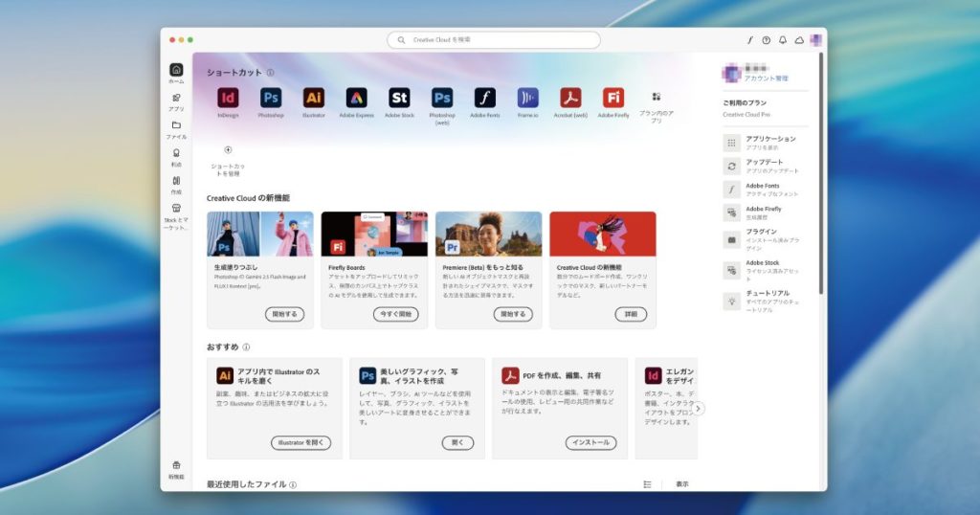Screen dimensions: 980x515
Task: Go to ホーム in the left sidebar
Action: point(176,73)
